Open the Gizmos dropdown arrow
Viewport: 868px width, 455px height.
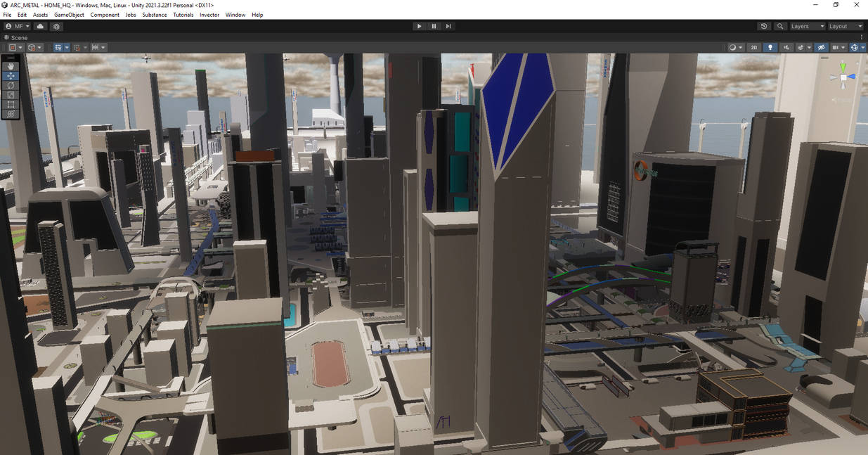pyautogui.click(x=863, y=47)
